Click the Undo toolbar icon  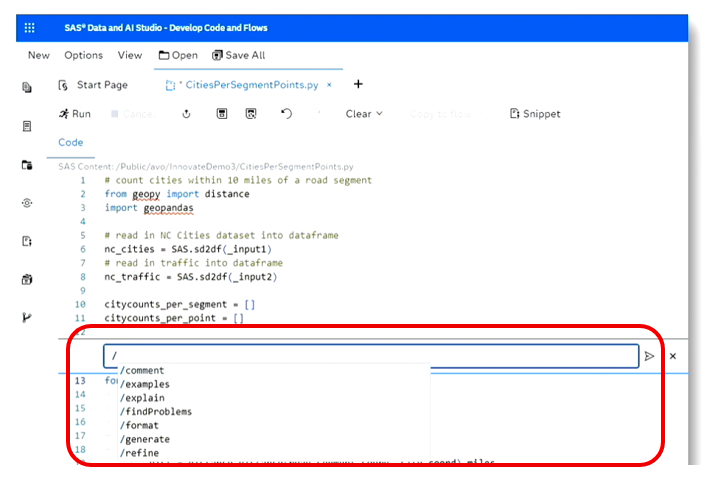point(286,114)
